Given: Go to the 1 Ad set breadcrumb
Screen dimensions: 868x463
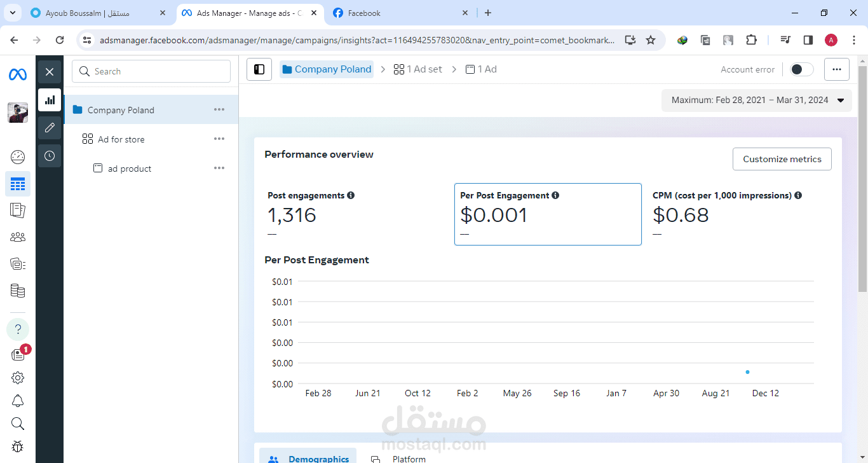Looking at the screenshot, I should [417, 69].
